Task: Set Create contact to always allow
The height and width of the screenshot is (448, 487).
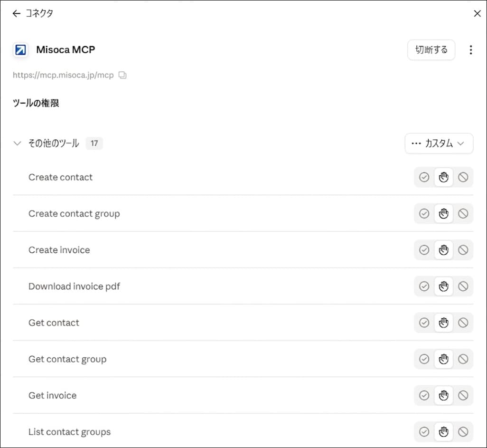Action: [x=424, y=177]
